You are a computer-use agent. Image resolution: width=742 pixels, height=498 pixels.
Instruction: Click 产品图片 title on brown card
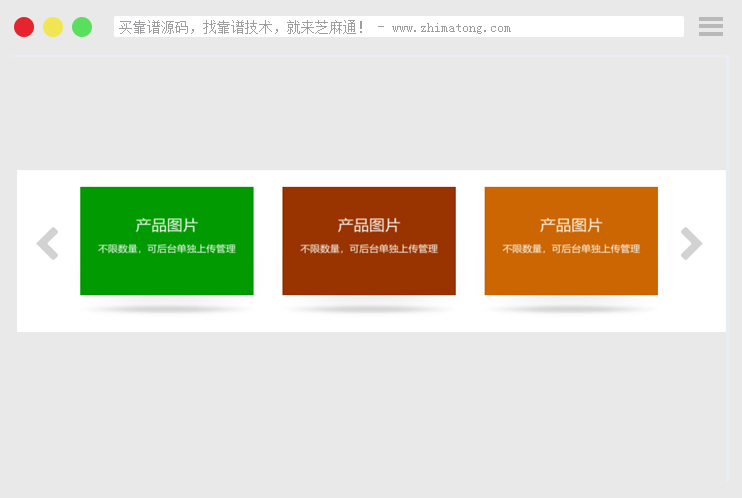pos(368,226)
